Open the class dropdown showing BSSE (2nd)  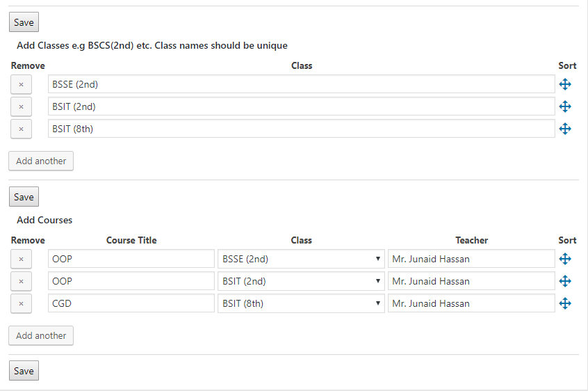point(301,259)
